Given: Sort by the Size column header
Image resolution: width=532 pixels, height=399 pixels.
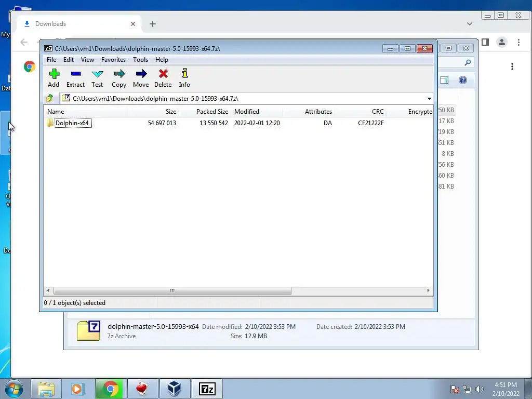Looking at the screenshot, I should (153, 112).
